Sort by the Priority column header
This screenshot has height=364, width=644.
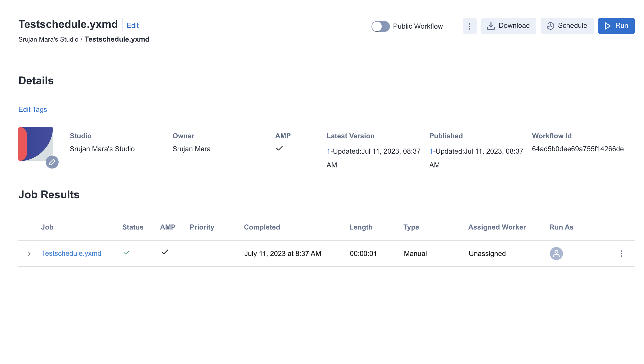[x=202, y=227]
